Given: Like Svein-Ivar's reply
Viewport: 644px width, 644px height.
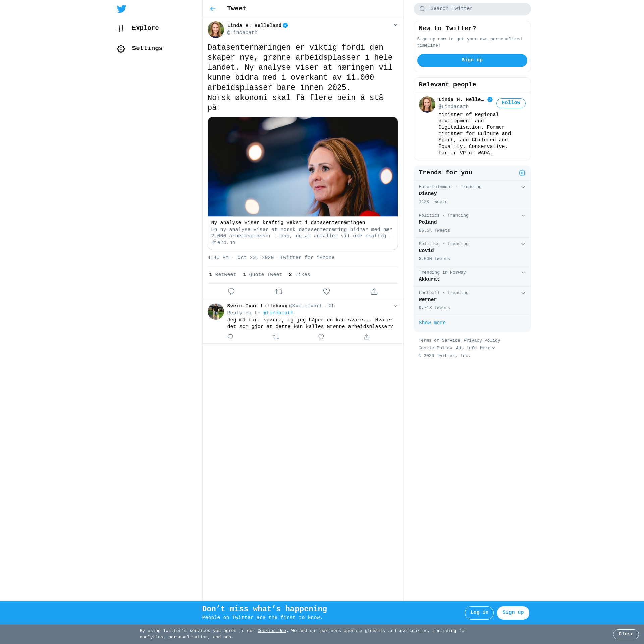Looking at the screenshot, I should tap(321, 337).
